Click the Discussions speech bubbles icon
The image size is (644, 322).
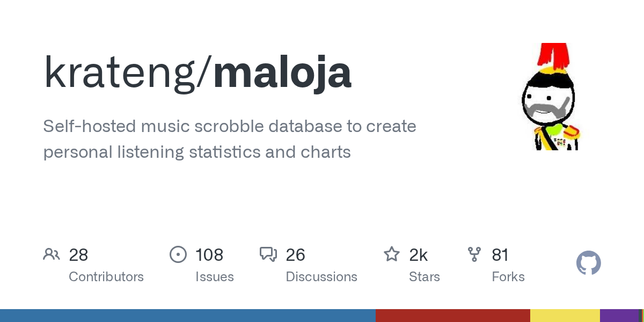[268, 254]
